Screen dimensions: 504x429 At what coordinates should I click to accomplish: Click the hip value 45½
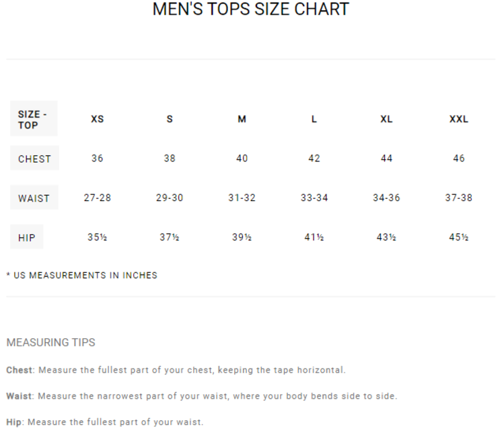click(x=459, y=237)
